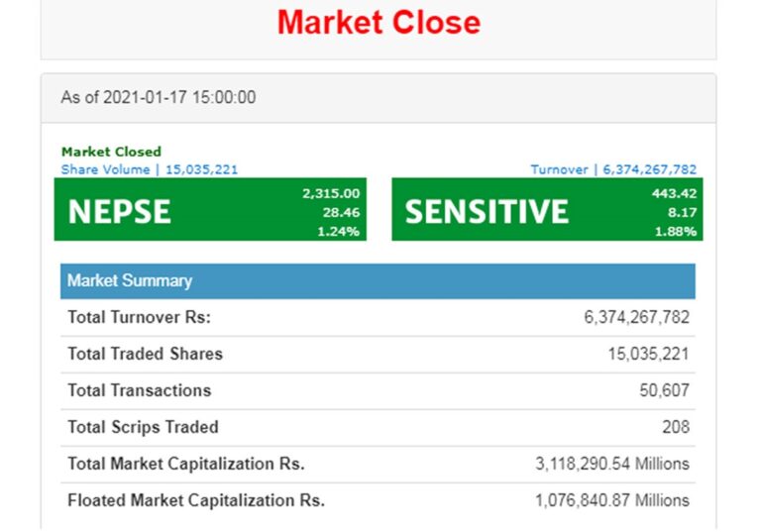Select the Total Turnover Rs row label
This screenshot has height=532, width=761.
click(x=139, y=317)
